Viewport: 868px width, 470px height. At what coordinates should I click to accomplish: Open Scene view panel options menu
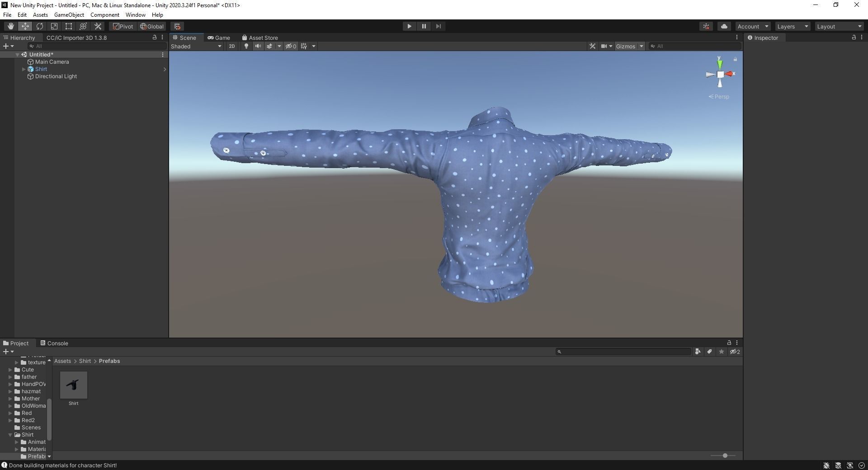736,38
